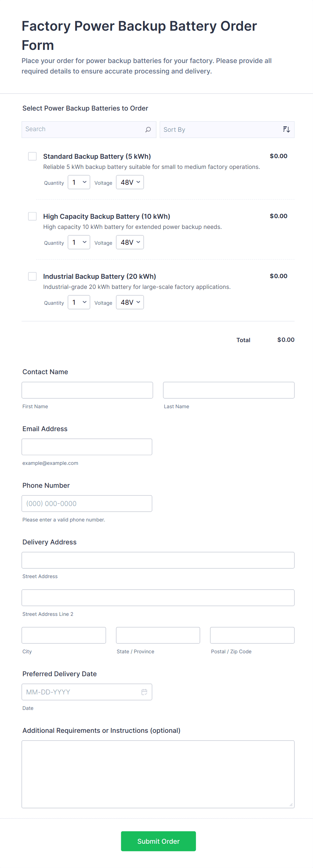Viewport: 313px width, 868px height.
Task: Check the Standard Backup Battery (5 kWh) box
Action: click(32, 156)
